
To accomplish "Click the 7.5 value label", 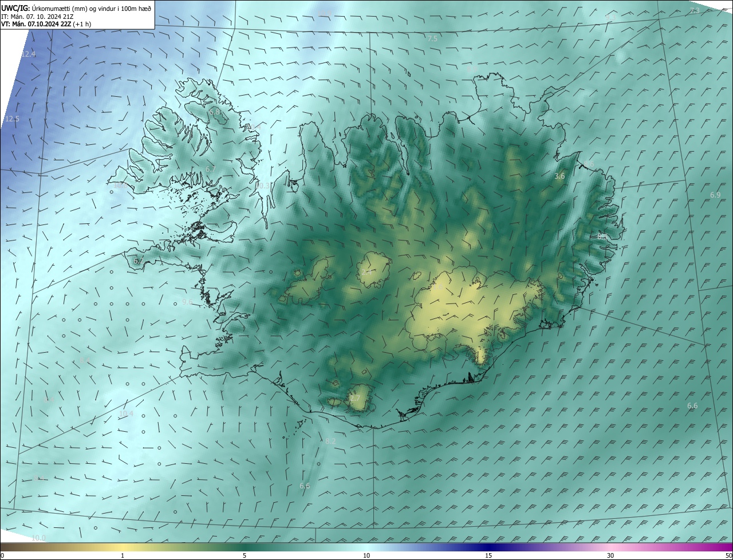I will 432,38.
